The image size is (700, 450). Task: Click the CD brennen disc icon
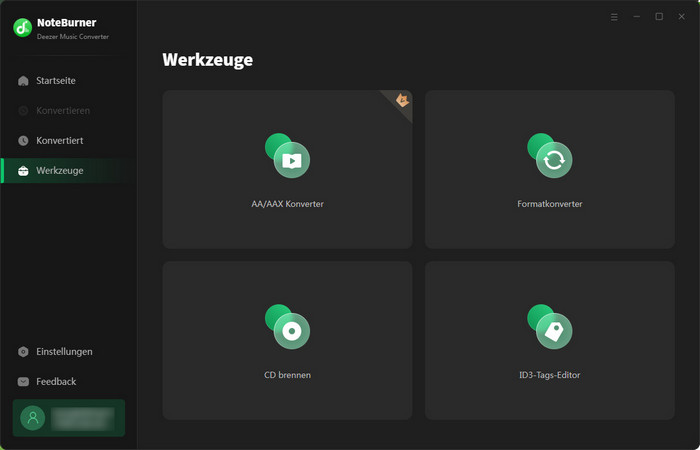[x=287, y=326]
